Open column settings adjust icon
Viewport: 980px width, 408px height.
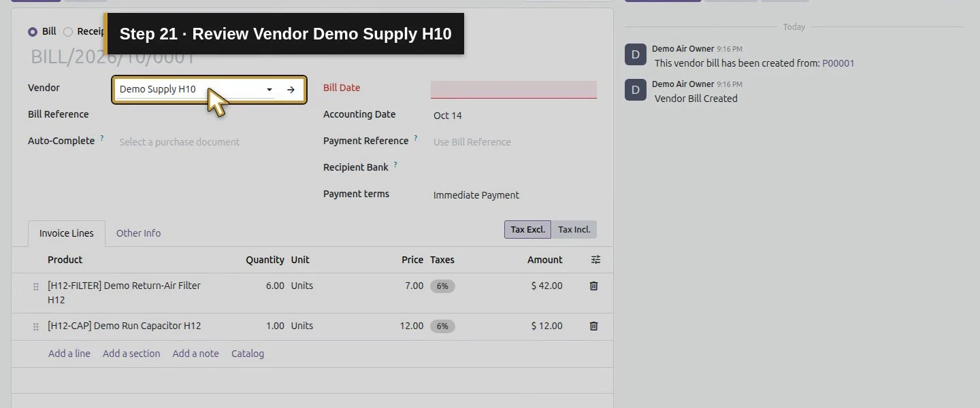[x=595, y=260]
